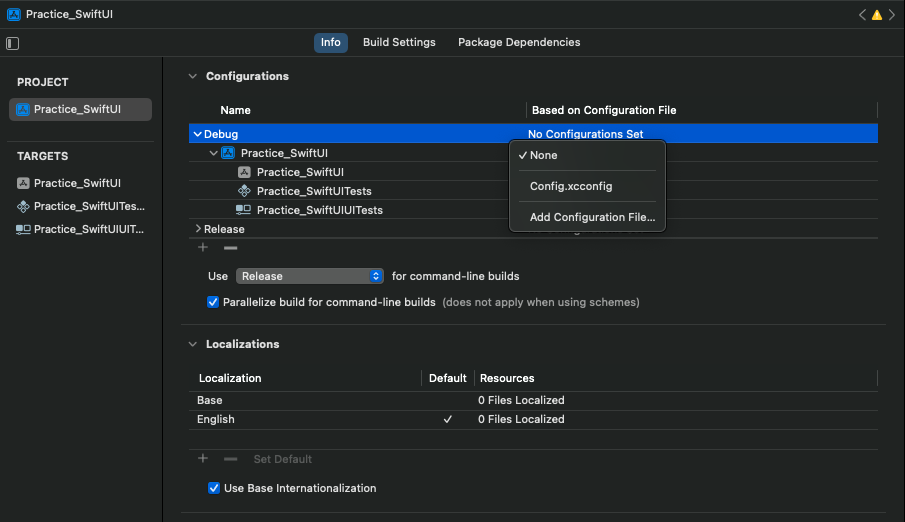Click the screen icon beside Practice_SwiftUIUITests

pyautogui.click(x=244, y=210)
